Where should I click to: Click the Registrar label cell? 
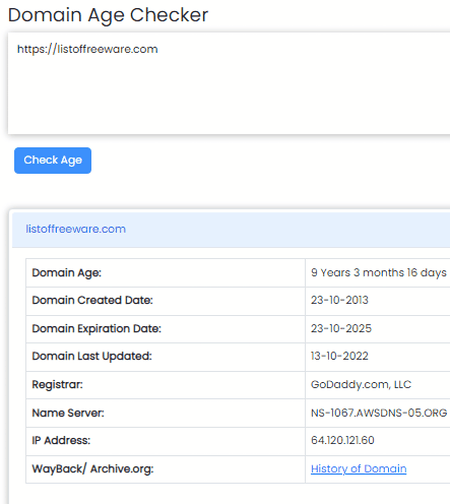point(166,385)
